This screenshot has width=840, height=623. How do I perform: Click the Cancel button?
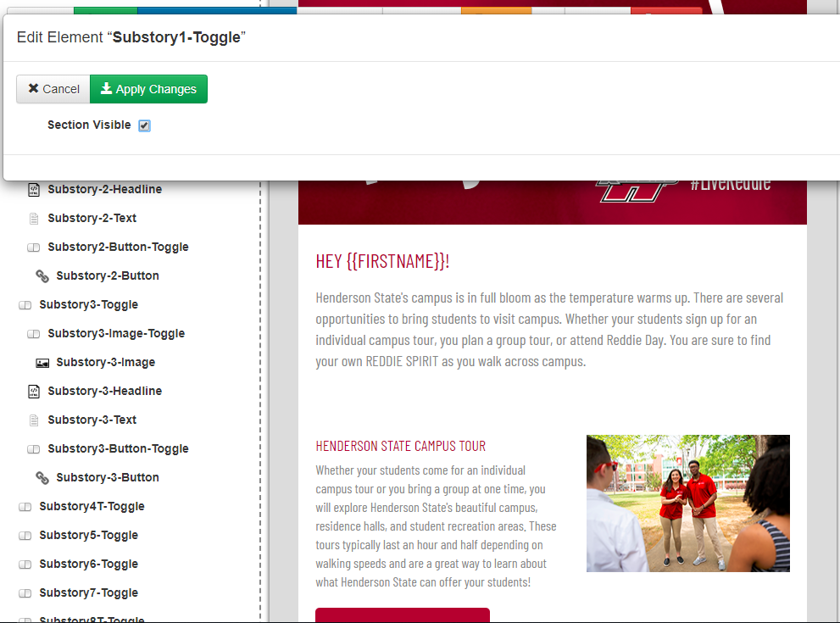53,89
